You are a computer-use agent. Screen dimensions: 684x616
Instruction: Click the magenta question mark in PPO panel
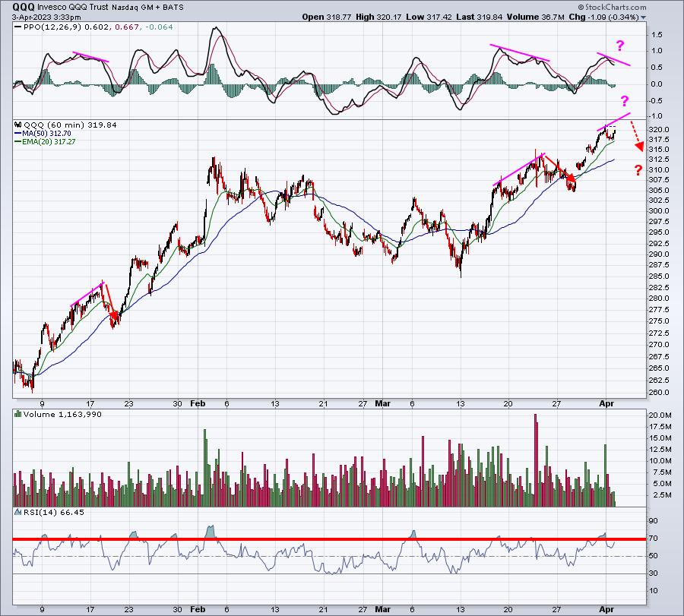(620, 46)
